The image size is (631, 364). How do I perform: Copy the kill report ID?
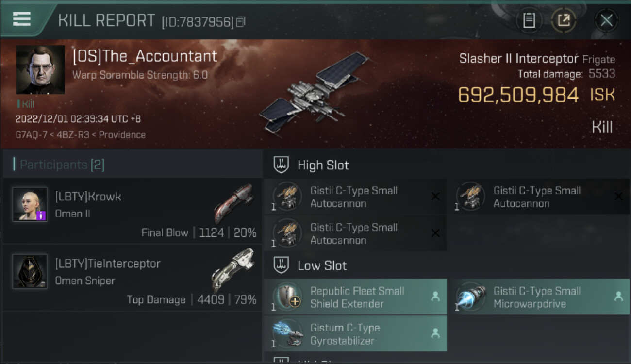[x=241, y=21]
